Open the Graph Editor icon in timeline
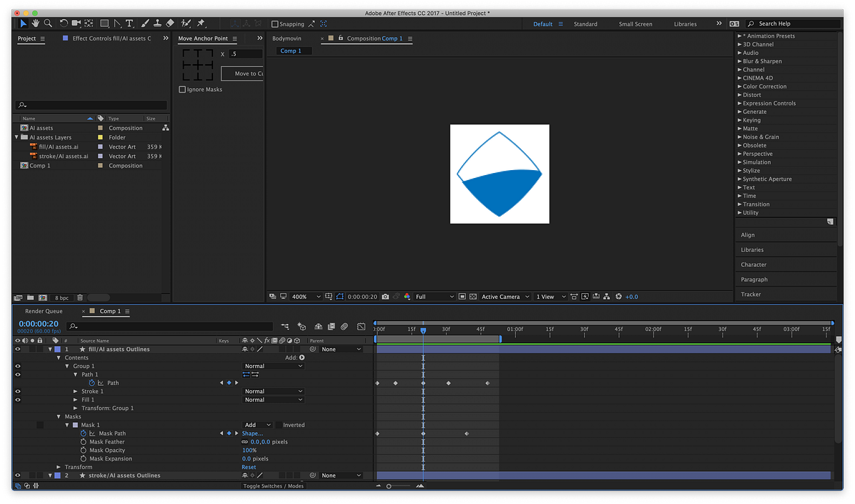 pos(361,327)
